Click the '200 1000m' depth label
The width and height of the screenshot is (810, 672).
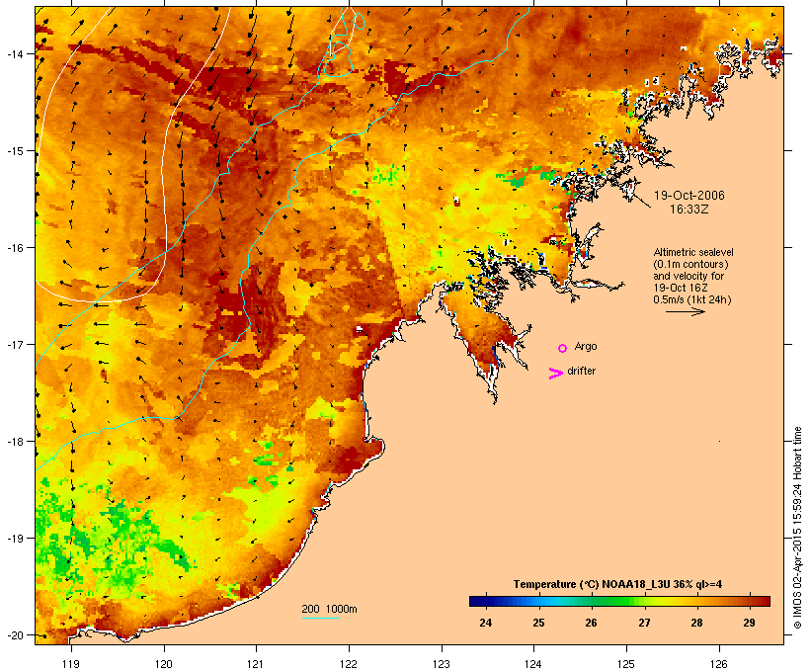[x=329, y=609]
